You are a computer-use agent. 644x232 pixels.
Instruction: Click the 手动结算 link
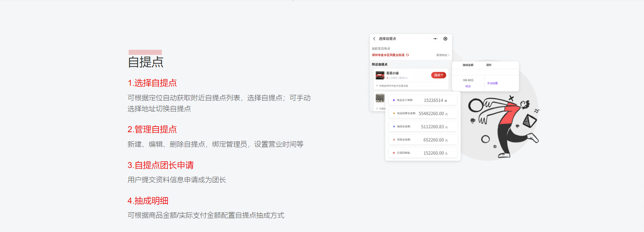click(492, 83)
